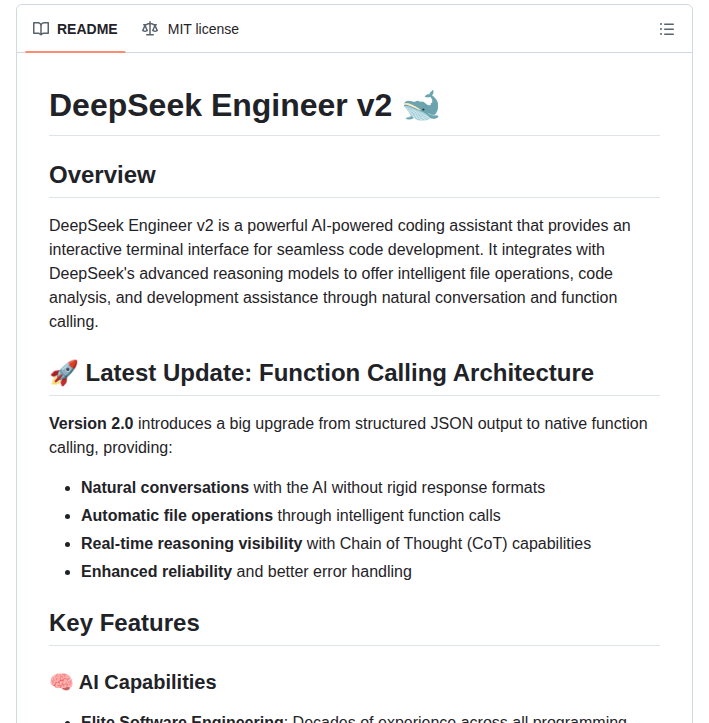
Task: Click the Real-time reasoning visibility bullet item
Action: (336, 544)
